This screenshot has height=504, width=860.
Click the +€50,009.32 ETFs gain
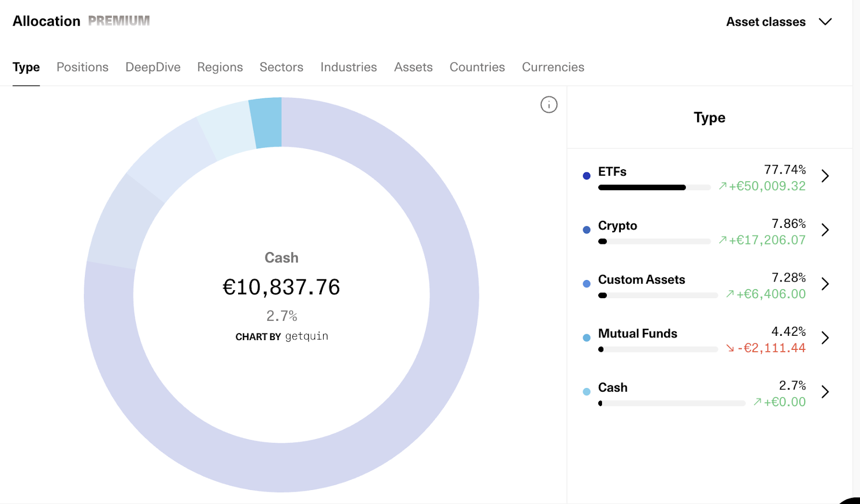(x=767, y=186)
